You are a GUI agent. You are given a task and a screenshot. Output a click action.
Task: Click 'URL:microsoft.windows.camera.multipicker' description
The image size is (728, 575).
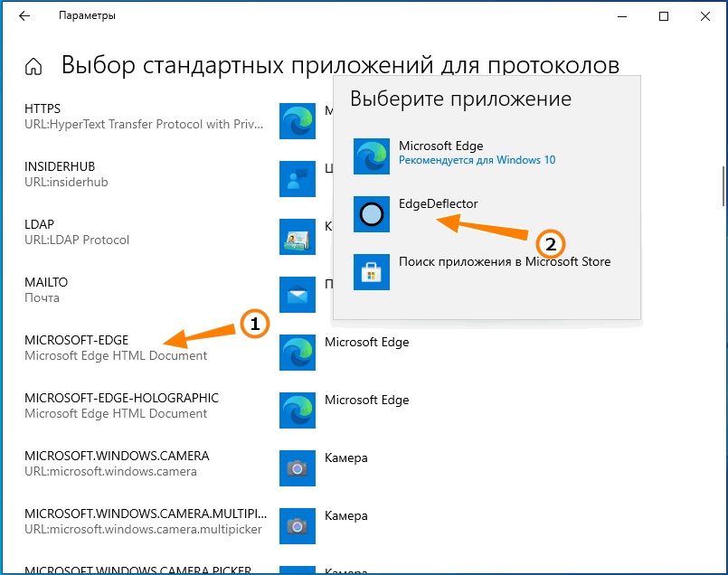click(143, 530)
